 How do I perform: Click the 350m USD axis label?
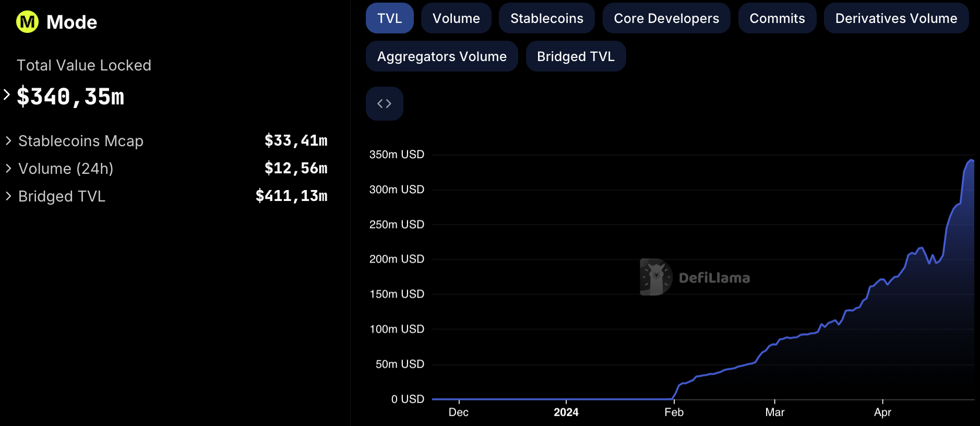click(x=397, y=155)
